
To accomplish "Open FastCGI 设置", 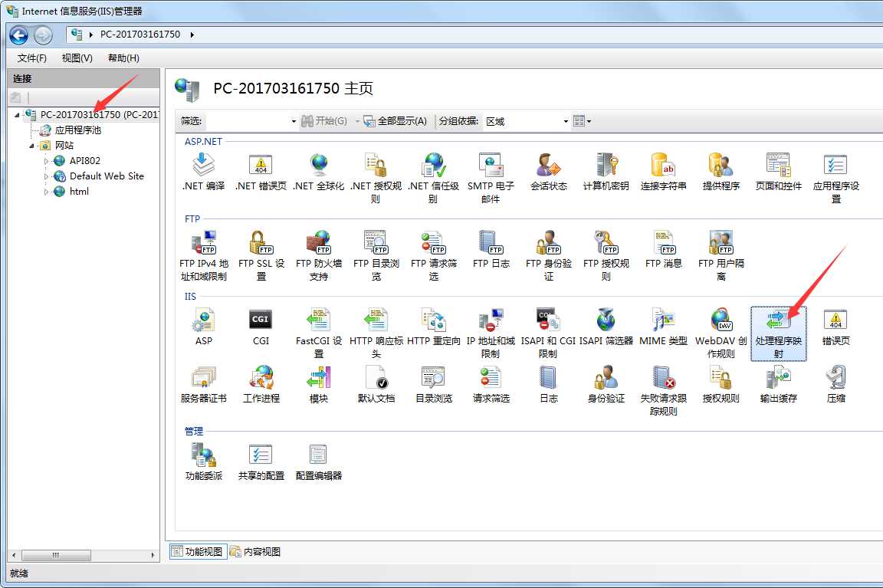I will [318, 333].
